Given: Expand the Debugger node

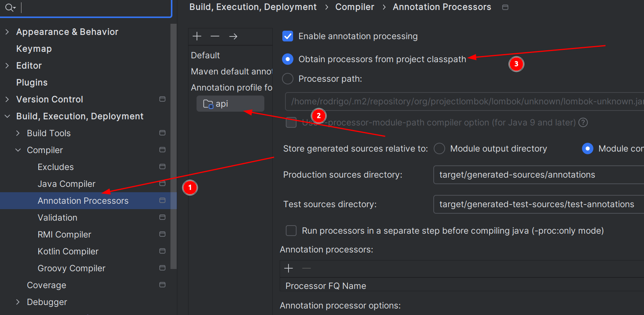Looking at the screenshot, I should tap(18, 302).
